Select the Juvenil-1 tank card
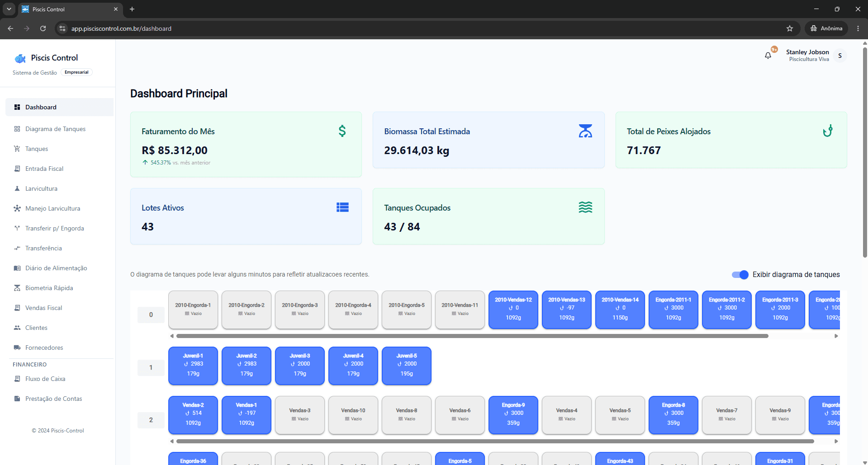868x465 pixels. click(x=193, y=366)
